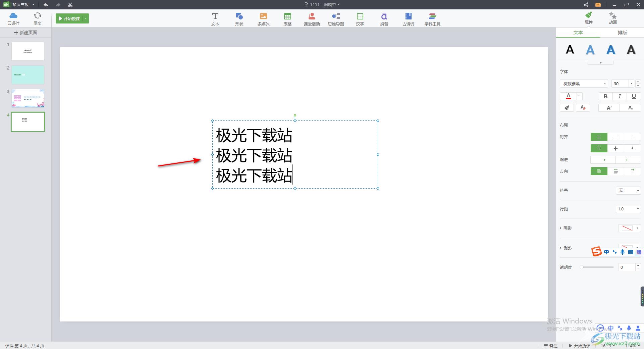The height and width of the screenshot is (349, 644).
Task: Set vertical alignment to middle
Action: click(x=616, y=148)
